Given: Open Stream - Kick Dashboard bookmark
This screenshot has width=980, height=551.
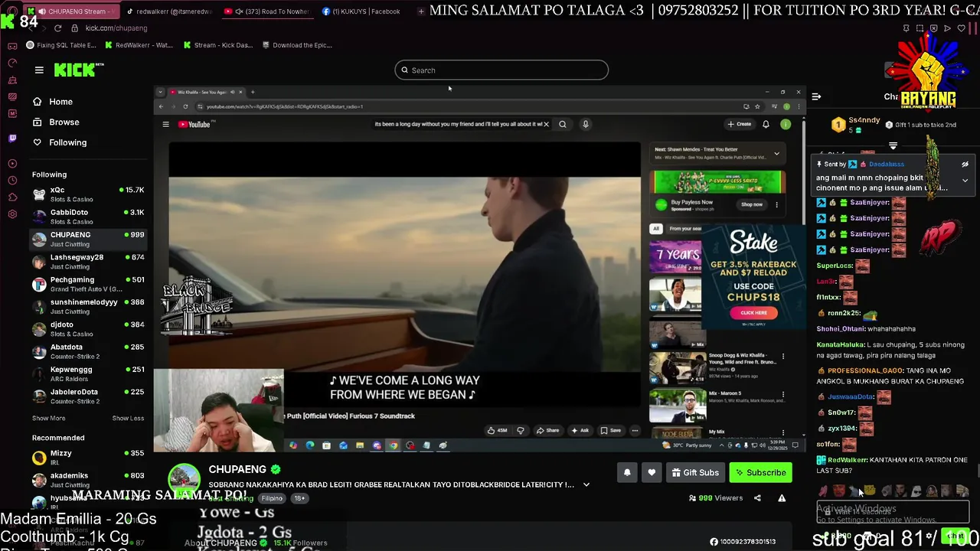Looking at the screenshot, I should (x=218, y=45).
